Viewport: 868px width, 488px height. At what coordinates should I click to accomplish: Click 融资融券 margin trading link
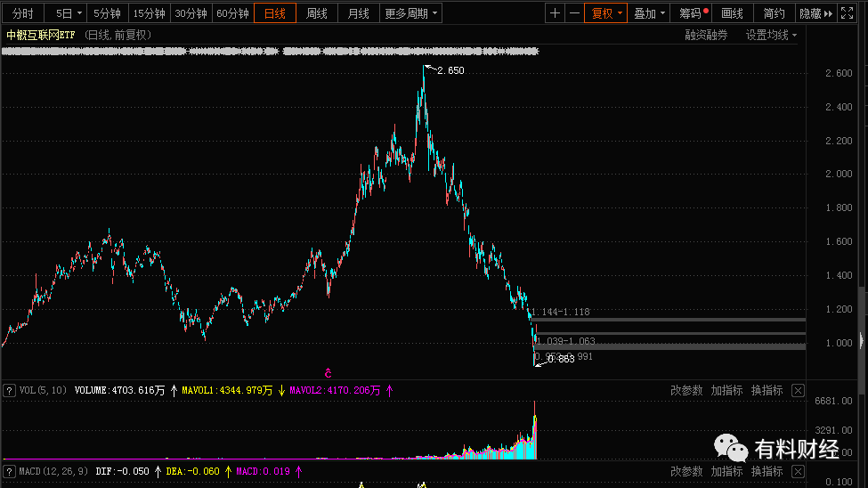[x=706, y=35]
